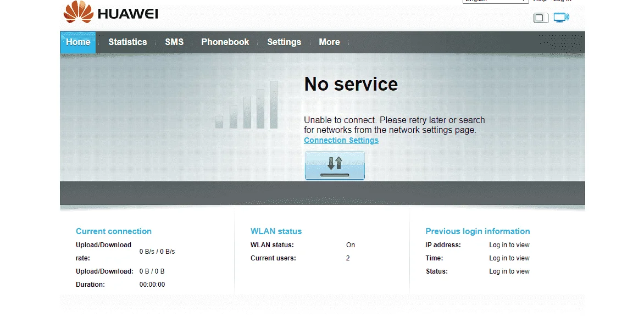Click the Huawei logo
Viewport: 644px width, 328px height.
click(110, 12)
